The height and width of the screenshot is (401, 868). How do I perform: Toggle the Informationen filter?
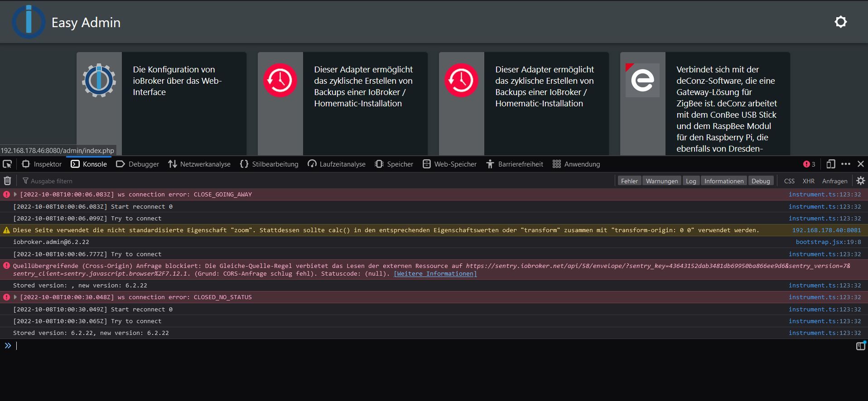coord(724,181)
